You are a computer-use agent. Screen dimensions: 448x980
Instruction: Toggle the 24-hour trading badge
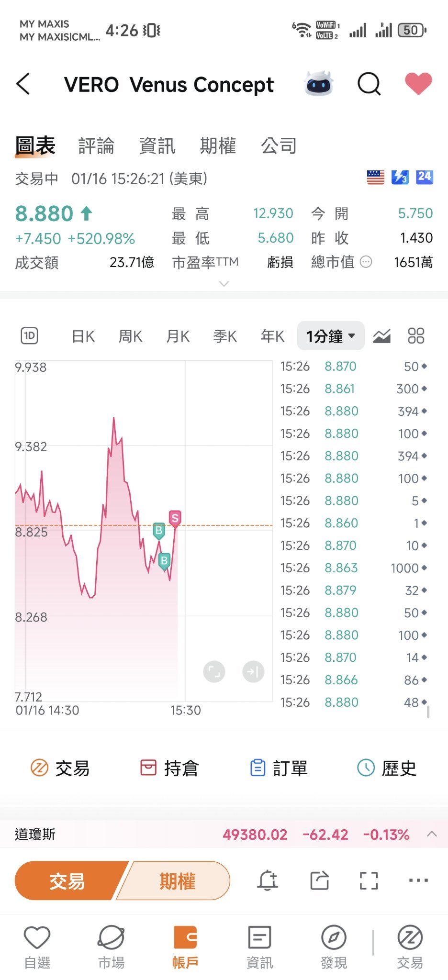pyautogui.click(x=425, y=177)
